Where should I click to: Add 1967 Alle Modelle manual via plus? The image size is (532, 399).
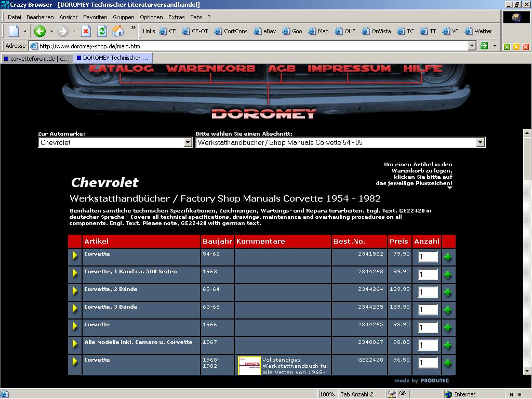[x=448, y=345]
